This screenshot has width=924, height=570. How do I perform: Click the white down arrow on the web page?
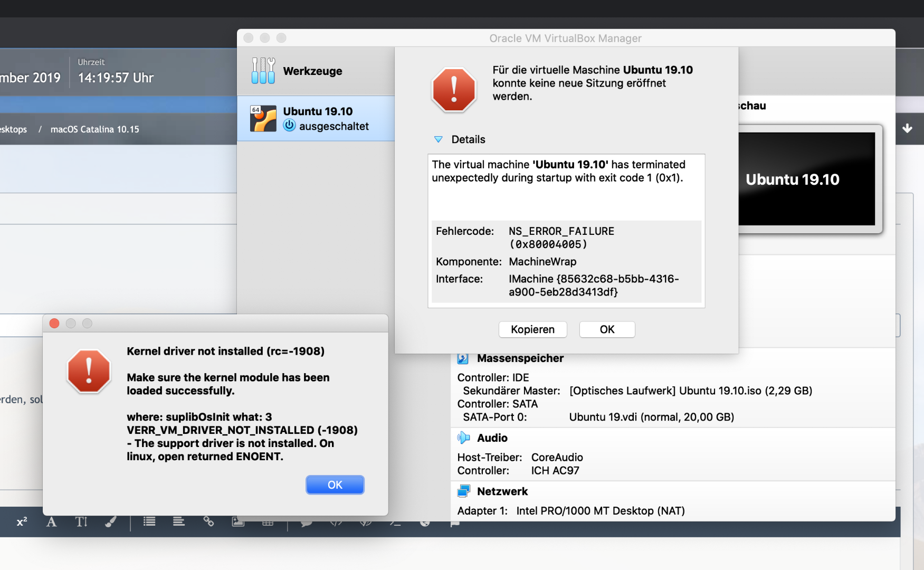907,128
